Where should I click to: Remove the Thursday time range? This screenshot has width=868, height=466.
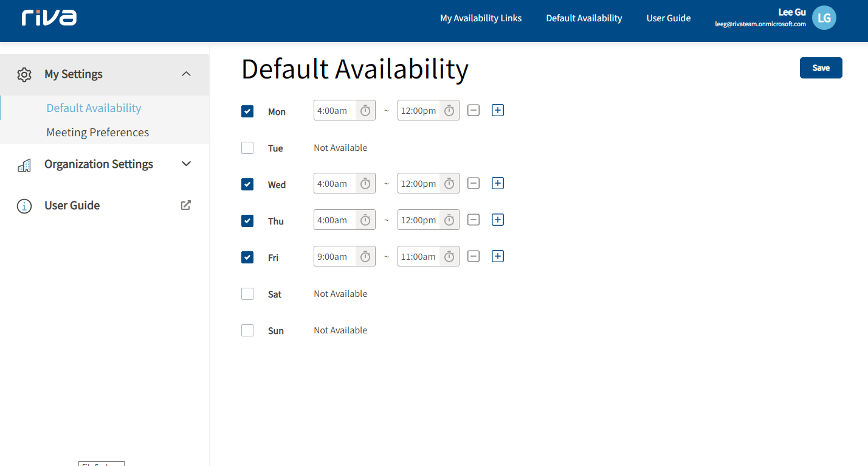pyautogui.click(x=473, y=220)
